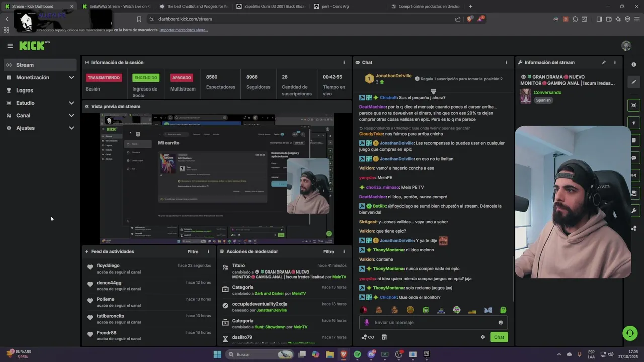Viewport: 644px width, 362px height.
Task: Switch to Comprá online productos tab
Action: pos(426,7)
